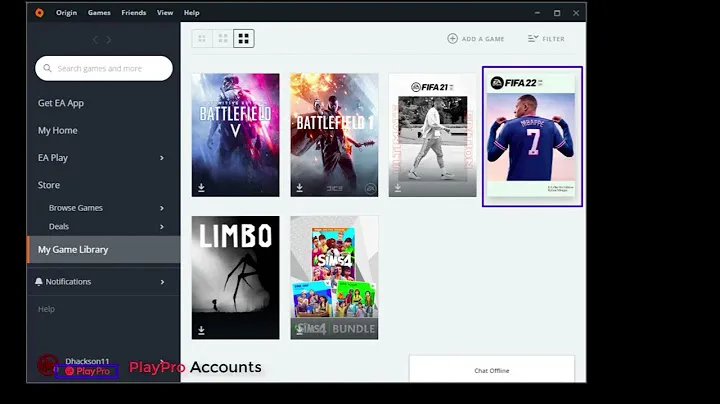Select the large grid view icon
Screen dimensions: 720x404
(x=244, y=39)
